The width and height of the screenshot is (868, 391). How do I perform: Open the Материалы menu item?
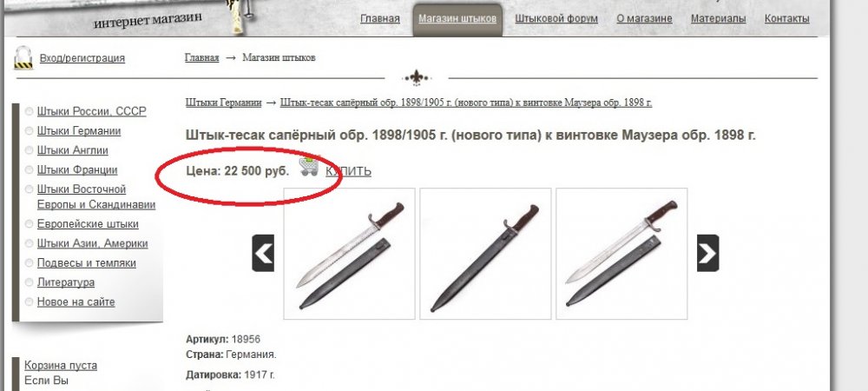[x=718, y=19]
